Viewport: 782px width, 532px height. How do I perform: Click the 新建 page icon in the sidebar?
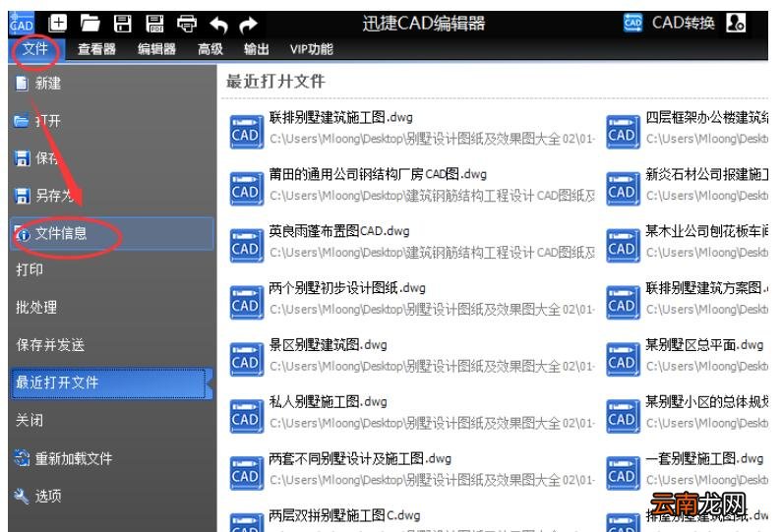(22, 84)
